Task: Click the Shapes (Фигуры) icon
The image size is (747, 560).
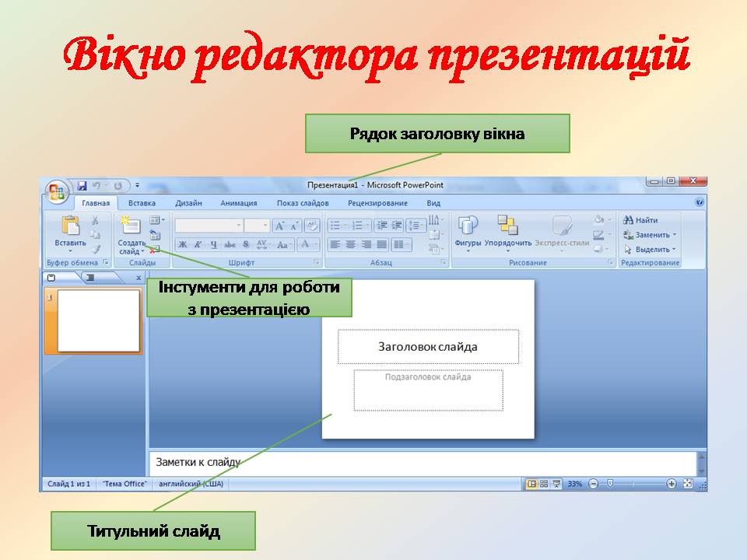Action: tap(468, 226)
